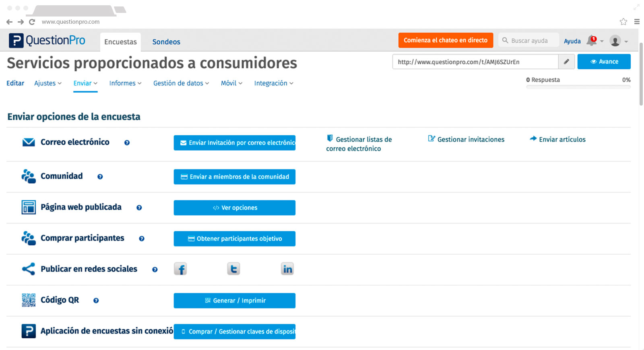Share survey via Twitter icon
Viewport: 644px width, 350px height.
[x=233, y=269]
